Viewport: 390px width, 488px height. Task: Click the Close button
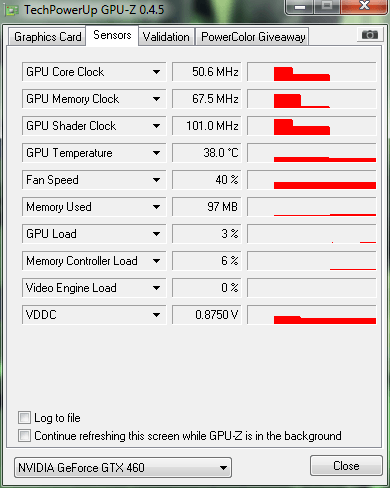pos(346,466)
